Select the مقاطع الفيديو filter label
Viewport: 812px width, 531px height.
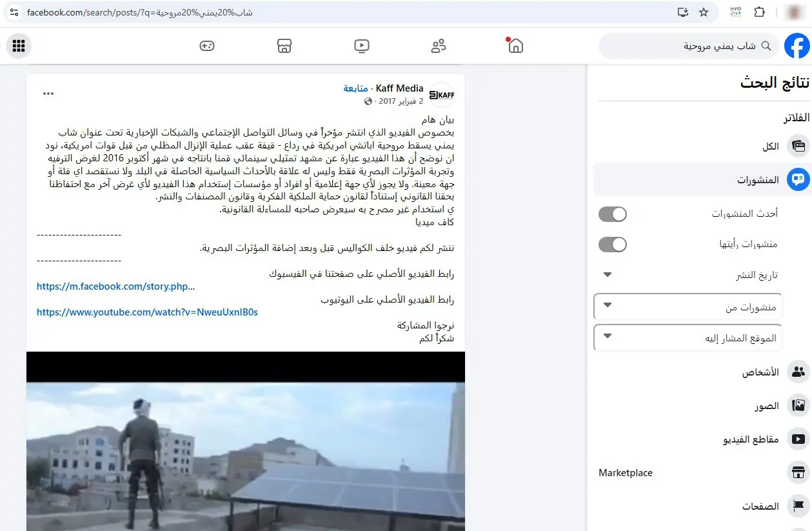pyautogui.click(x=751, y=439)
